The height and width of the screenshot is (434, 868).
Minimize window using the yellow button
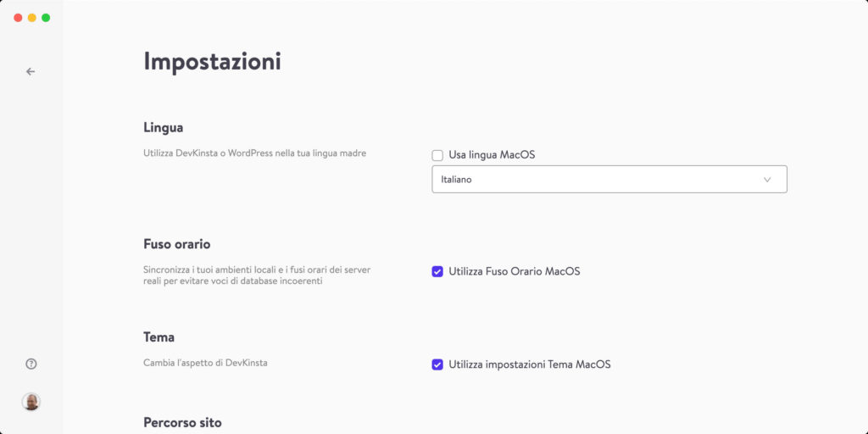(32, 18)
